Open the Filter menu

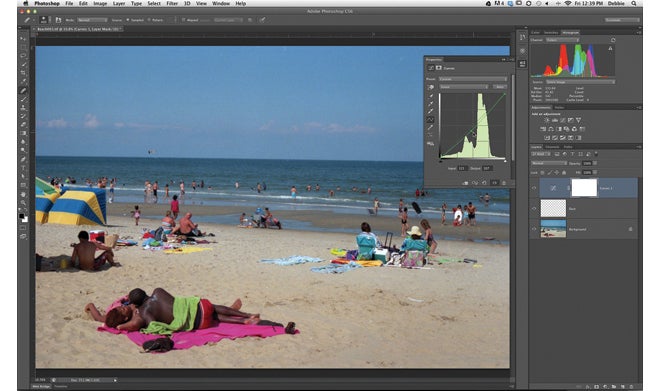click(x=172, y=3)
